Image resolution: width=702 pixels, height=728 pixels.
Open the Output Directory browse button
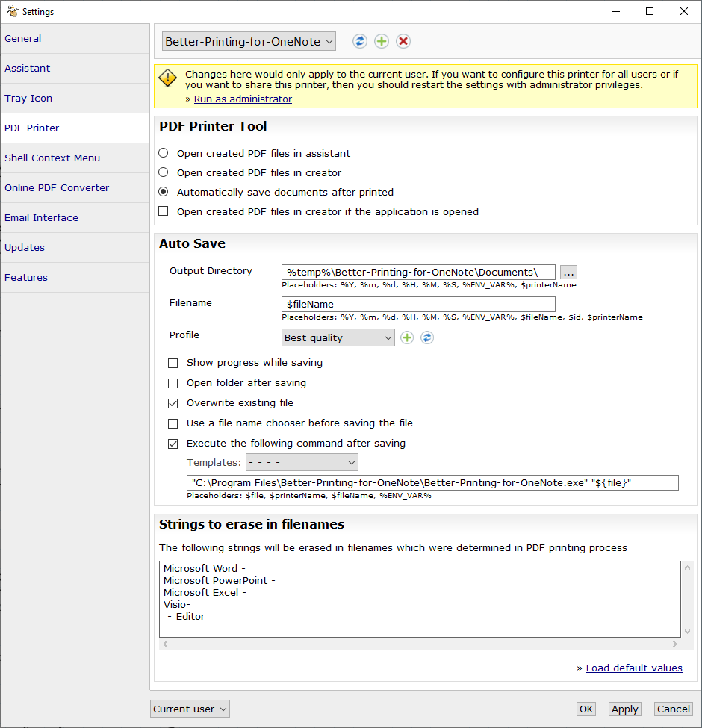568,272
